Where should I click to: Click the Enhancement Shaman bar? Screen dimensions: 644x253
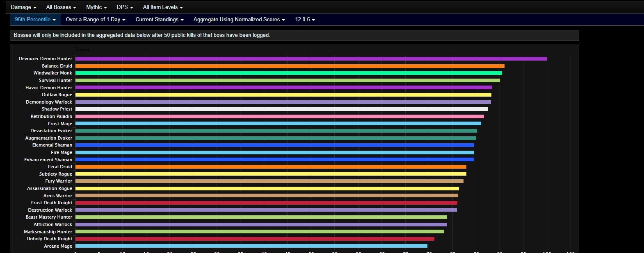(274, 160)
